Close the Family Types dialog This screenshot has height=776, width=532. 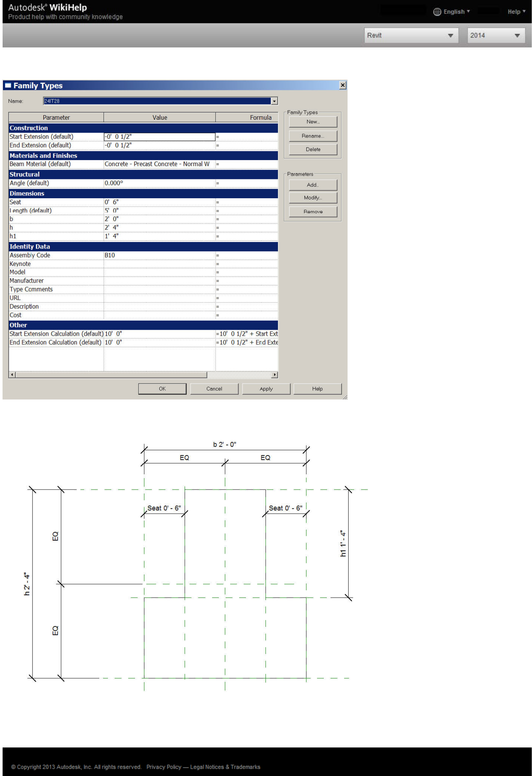pos(343,85)
